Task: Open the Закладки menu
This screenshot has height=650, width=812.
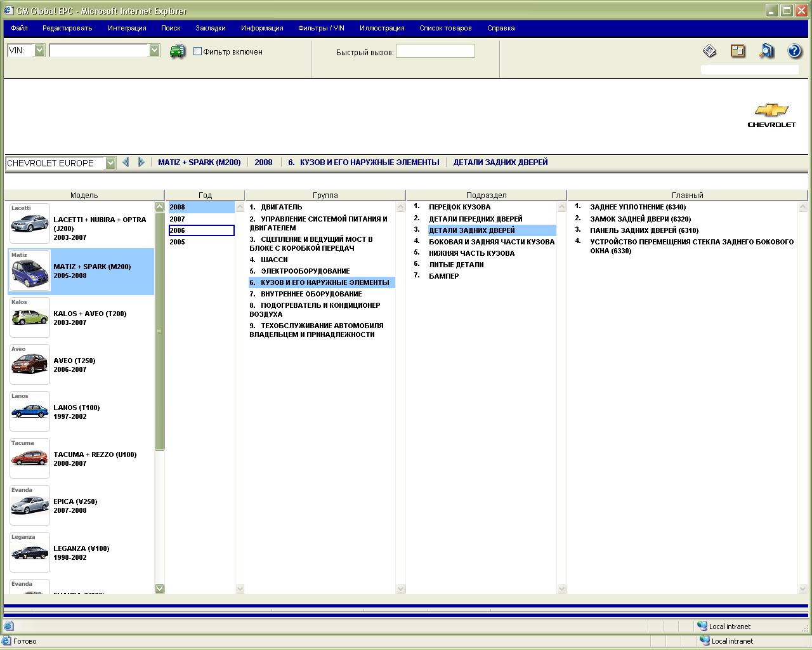Action: tap(211, 28)
